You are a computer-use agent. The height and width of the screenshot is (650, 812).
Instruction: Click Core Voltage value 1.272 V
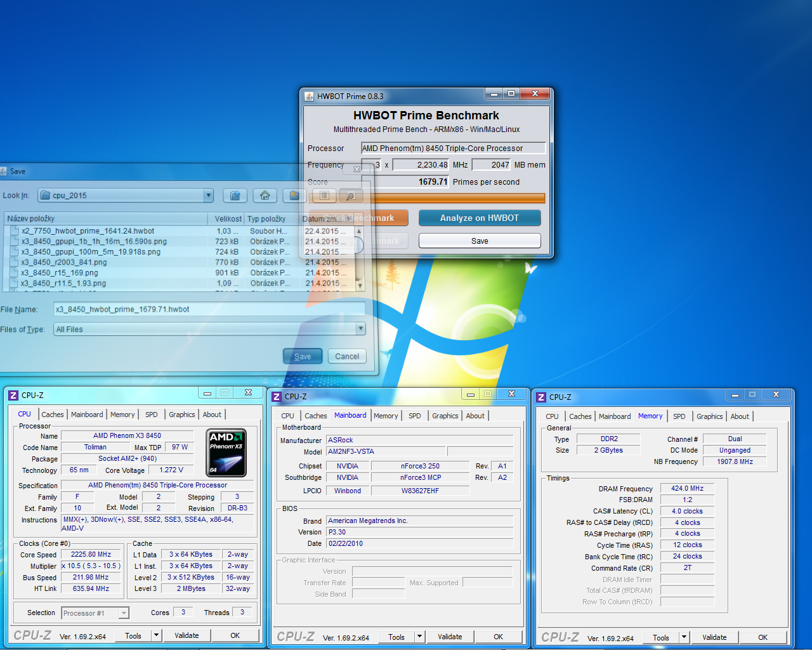pos(171,470)
